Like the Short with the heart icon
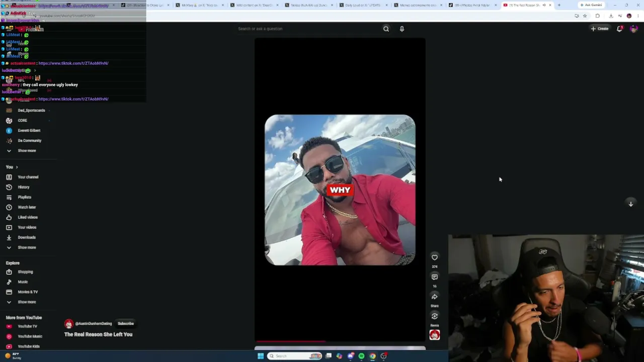This screenshot has height=362, width=644. pos(435,257)
